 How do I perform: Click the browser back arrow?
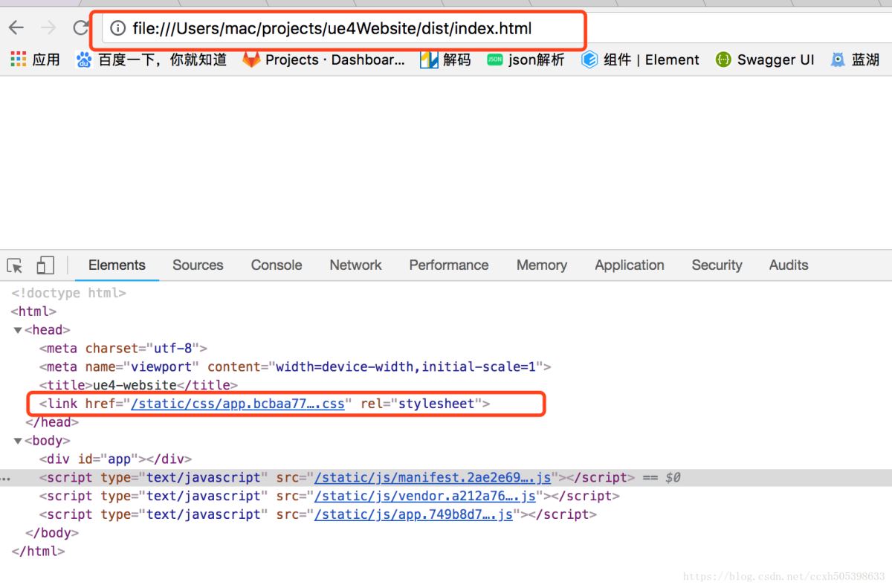(x=16, y=28)
